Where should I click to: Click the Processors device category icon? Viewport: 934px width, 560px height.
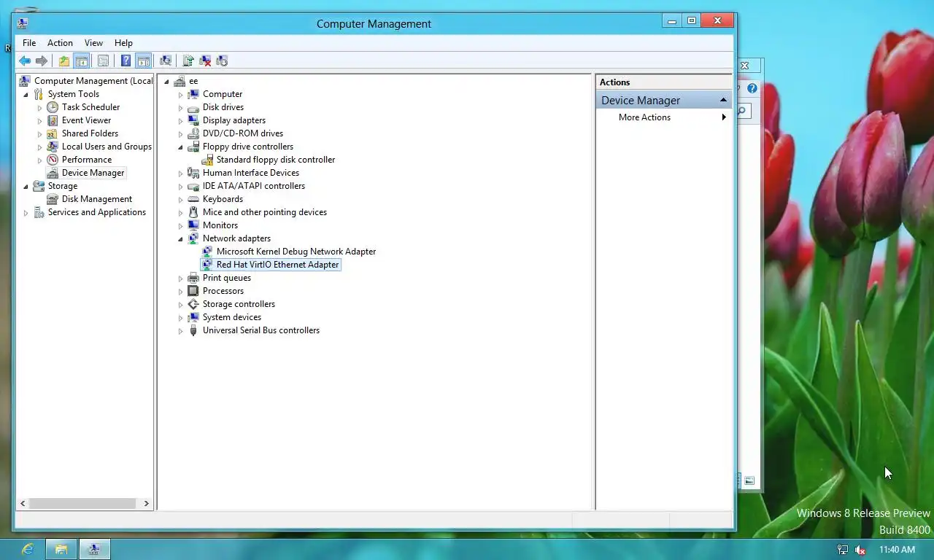193,291
